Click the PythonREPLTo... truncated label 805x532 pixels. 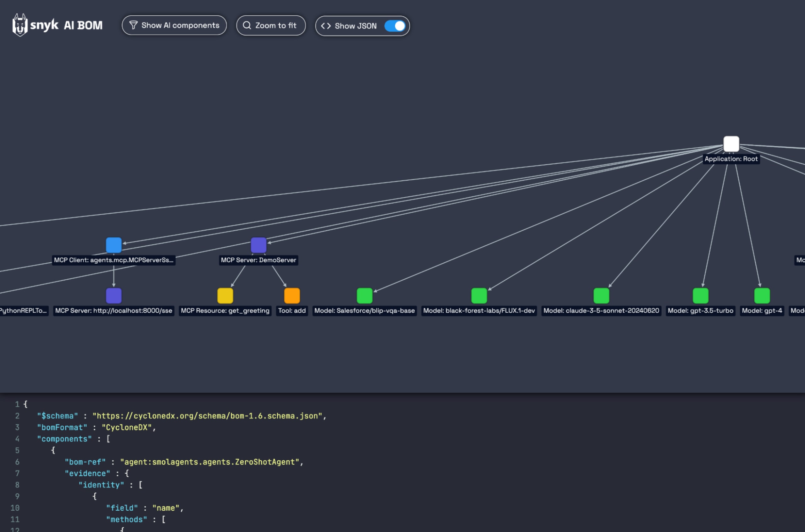point(24,310)
